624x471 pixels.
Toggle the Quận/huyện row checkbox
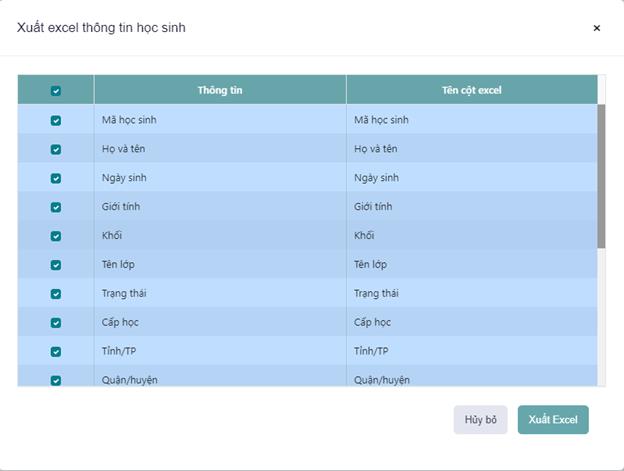(x=56, y=380)
